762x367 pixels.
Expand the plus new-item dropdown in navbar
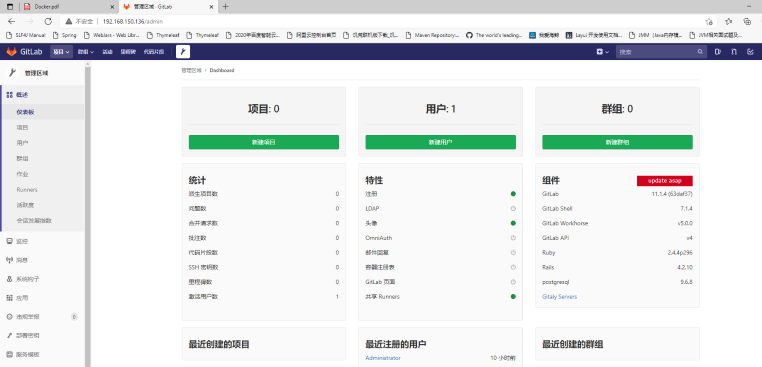click(x=603, y=52)
